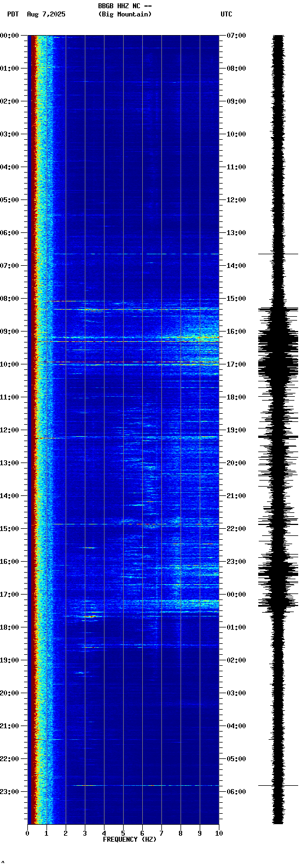The image size is (302, 868).
Task: Click the spectral spike near 3 Hz at 17:40 PDT
Action: click(89, 617)
